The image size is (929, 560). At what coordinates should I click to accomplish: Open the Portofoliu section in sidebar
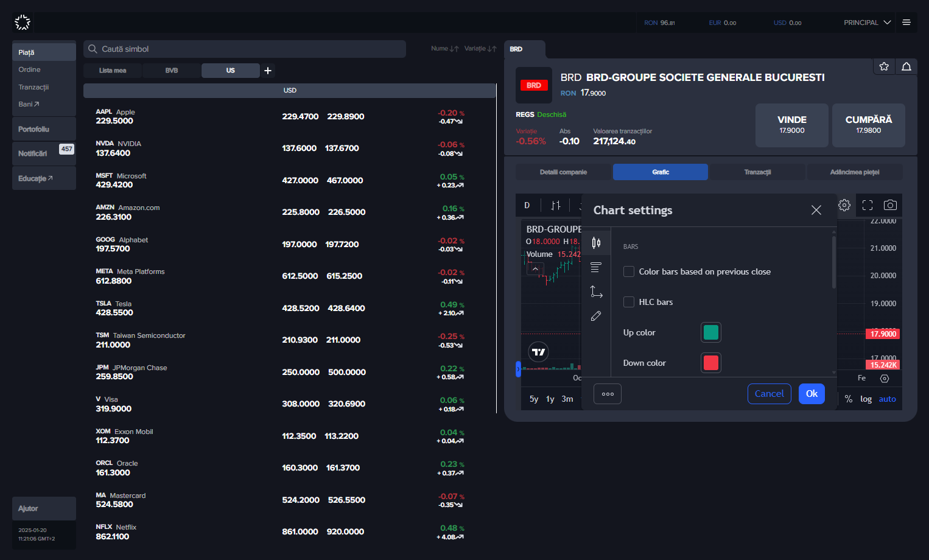pos(44,129)
